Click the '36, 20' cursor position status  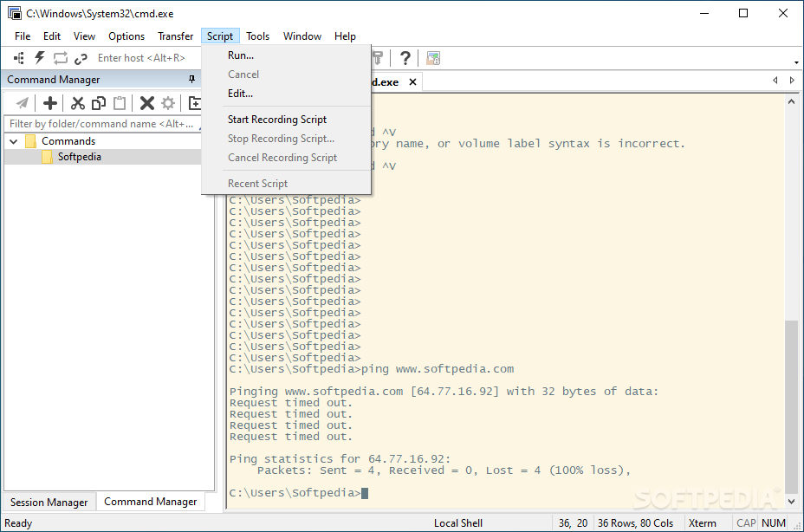[x=574, y=523]
